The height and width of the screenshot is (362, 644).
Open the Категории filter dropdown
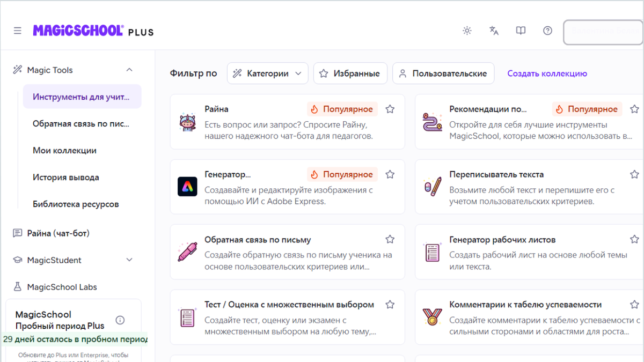[x=268, y=73]
